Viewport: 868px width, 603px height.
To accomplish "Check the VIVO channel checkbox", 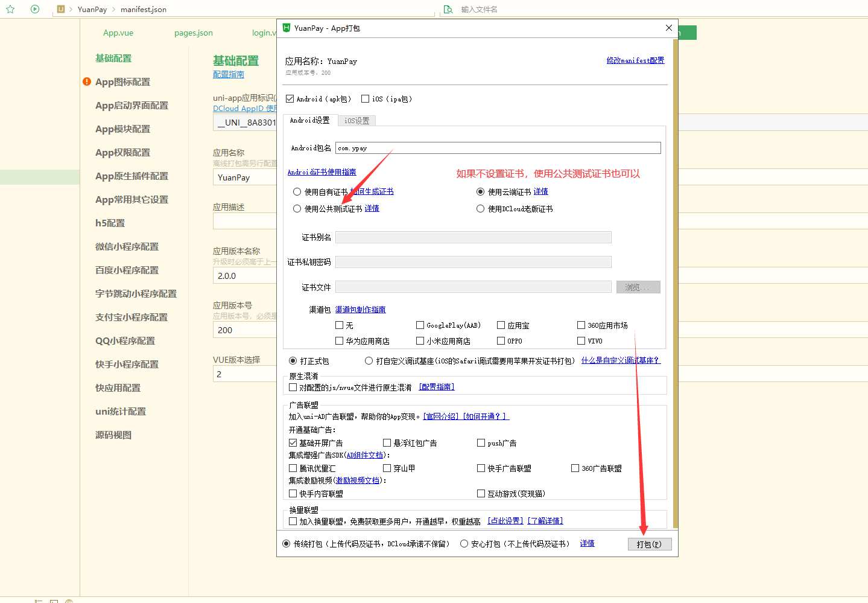I will tap(581, 341).
